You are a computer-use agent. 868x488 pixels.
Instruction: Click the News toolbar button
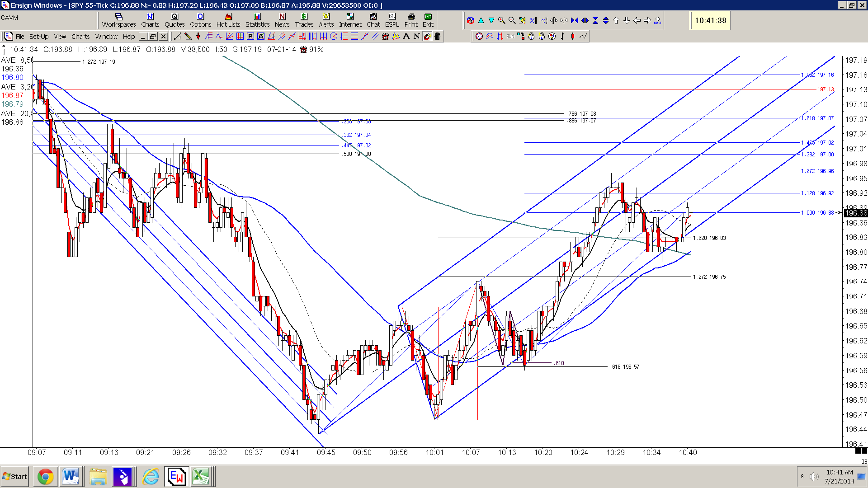click(x=282, y=20)
